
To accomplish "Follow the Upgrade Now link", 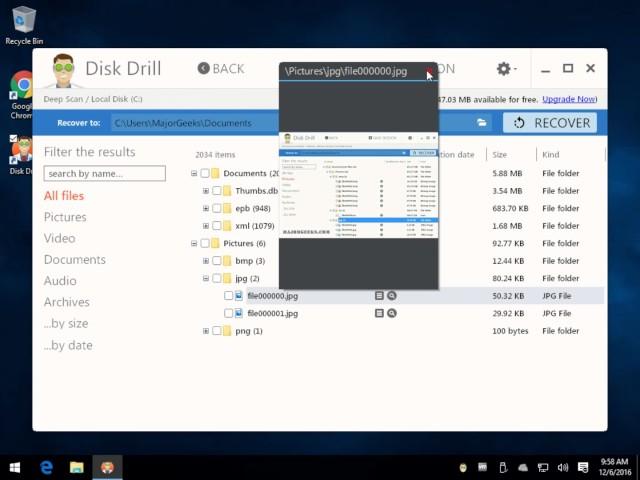I will [569, 99].
